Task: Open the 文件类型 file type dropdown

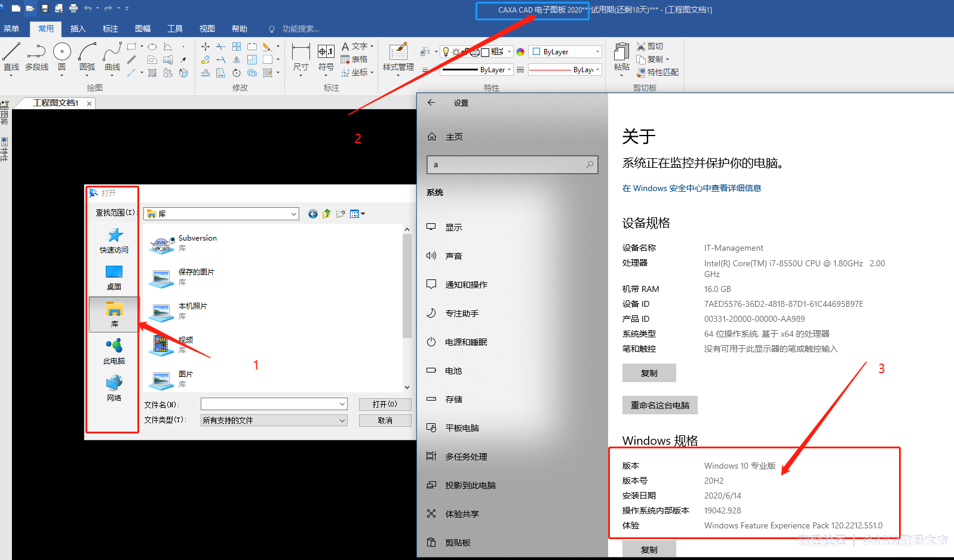Action: coord(342,420)
